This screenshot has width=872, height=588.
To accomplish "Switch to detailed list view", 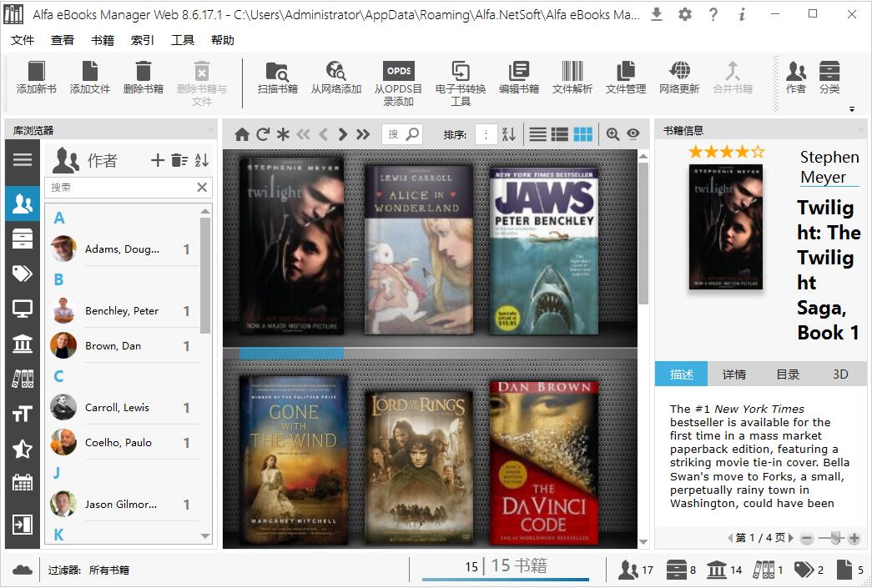I will (559, 134).
